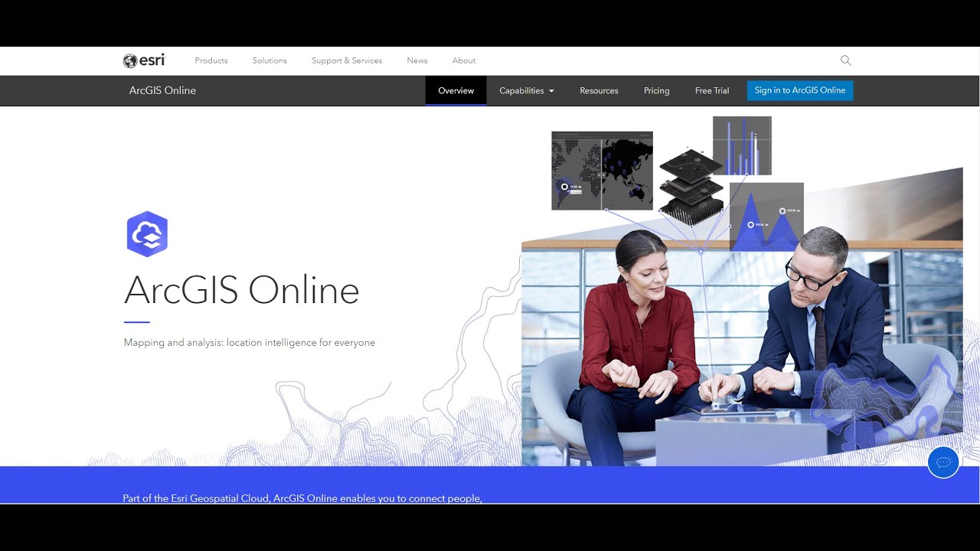Click the ArcGIS Online hexagon cloud icon
The height and width of the screenshot is (551, 980).
tap(147, 234)
